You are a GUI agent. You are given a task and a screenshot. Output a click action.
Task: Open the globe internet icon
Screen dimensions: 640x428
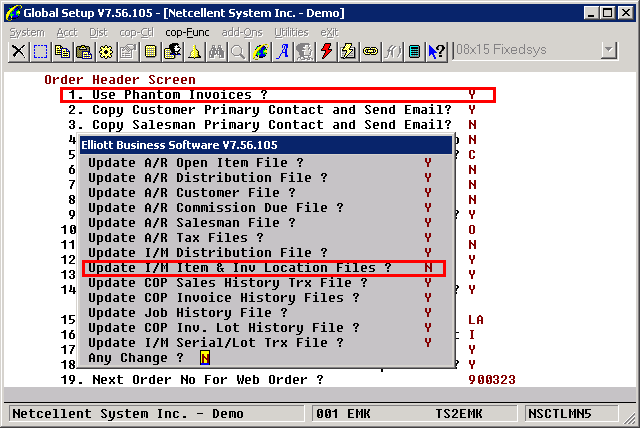[260, 52]
